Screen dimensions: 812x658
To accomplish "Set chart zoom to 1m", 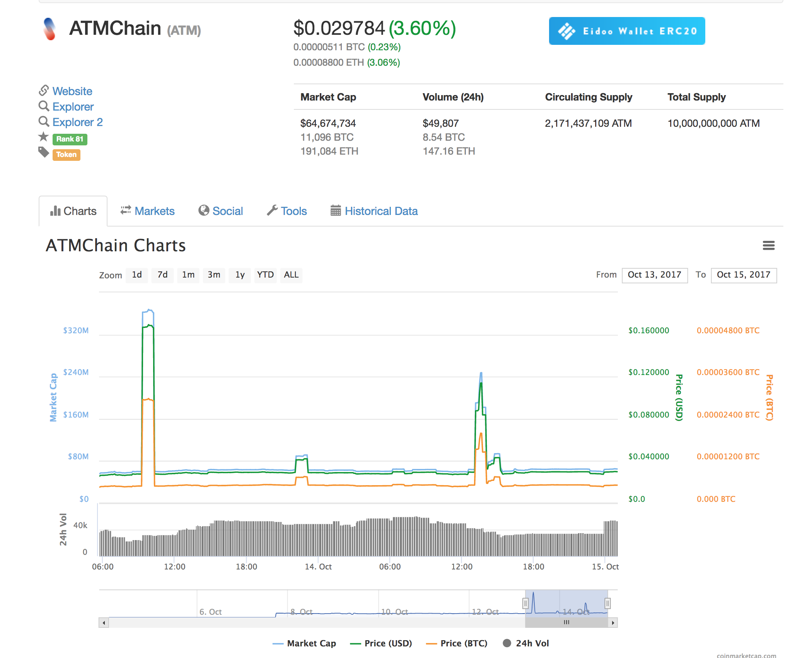I will 188,275.
